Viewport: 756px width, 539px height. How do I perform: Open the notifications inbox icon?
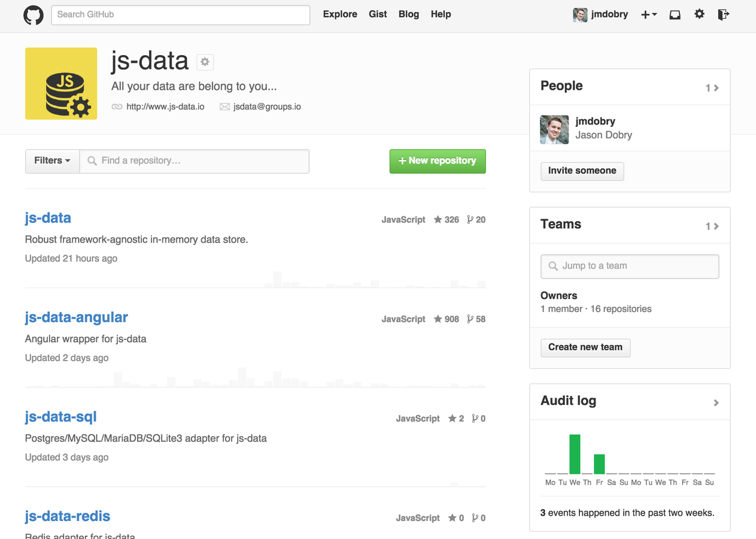(x=675, y=14)
